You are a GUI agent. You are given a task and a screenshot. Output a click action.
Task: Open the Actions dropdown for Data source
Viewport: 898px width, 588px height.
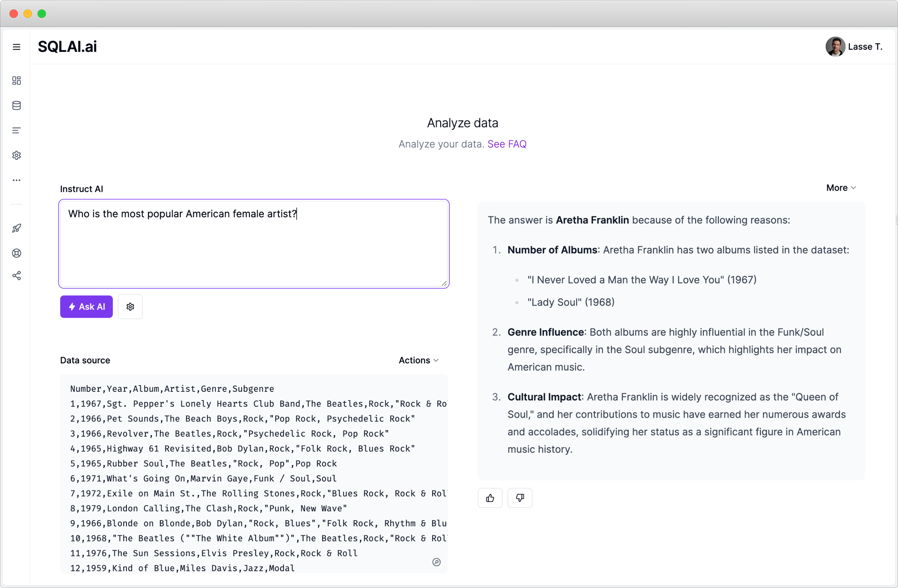coord(419,360)
